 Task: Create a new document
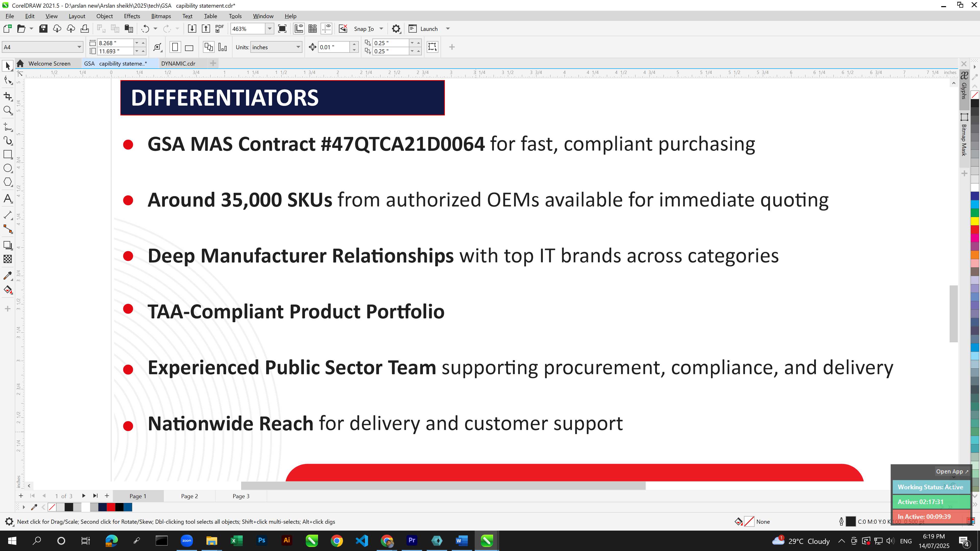[7, 29]
